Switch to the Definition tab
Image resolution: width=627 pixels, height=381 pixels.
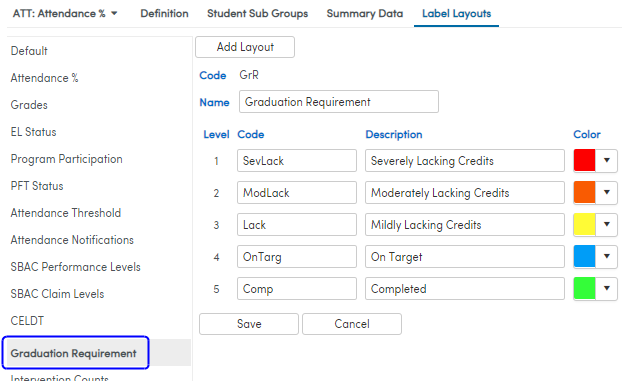[x=164, y=14]
